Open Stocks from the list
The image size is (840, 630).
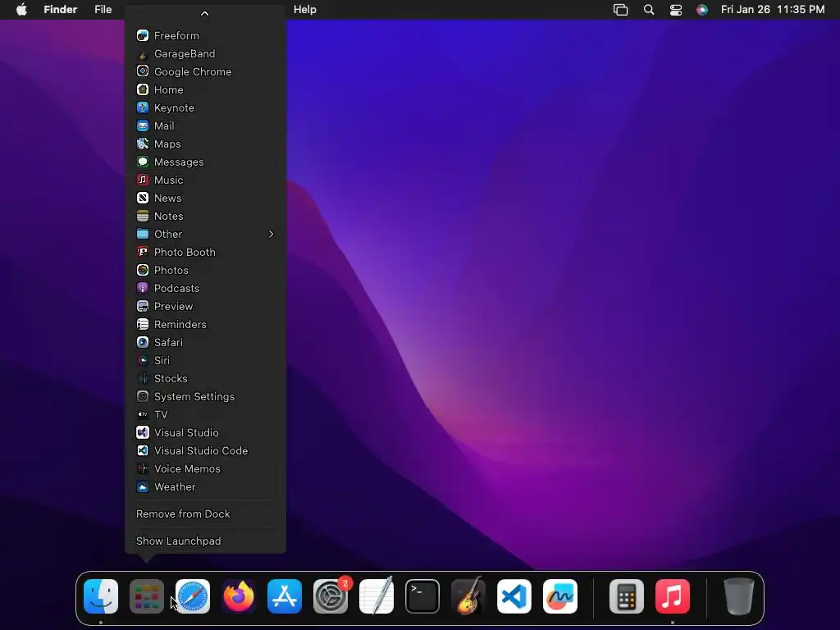click(205, 378)
